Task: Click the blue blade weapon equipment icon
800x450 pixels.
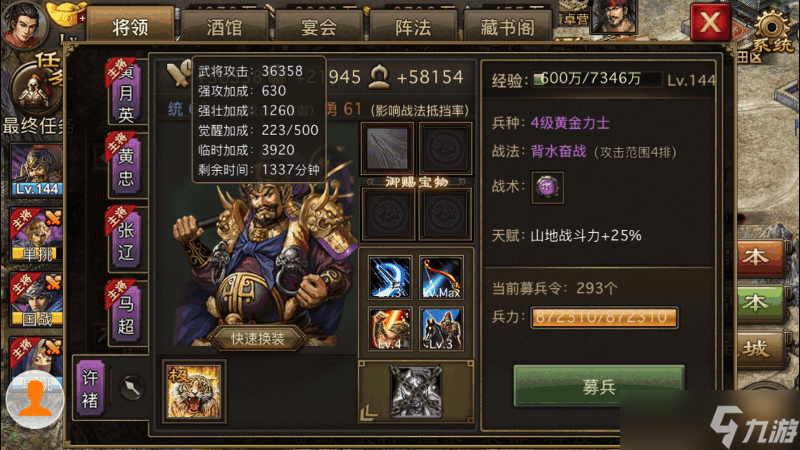Action: 390,278
